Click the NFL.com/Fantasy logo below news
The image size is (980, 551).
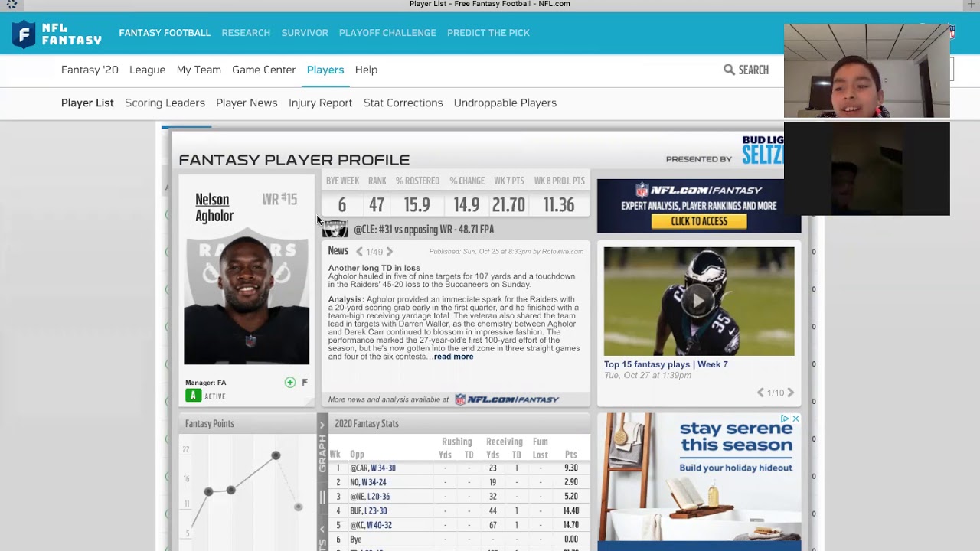point(507,399)
